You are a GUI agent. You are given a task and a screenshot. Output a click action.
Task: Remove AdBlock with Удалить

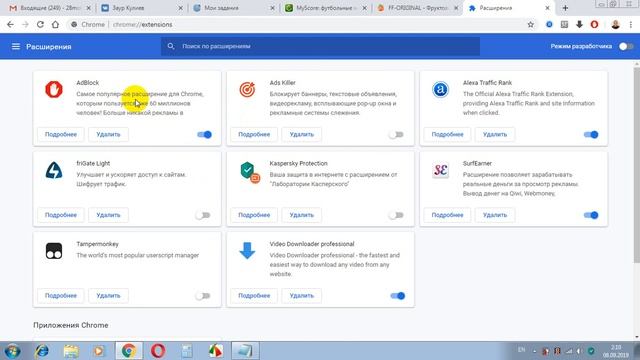108,134
